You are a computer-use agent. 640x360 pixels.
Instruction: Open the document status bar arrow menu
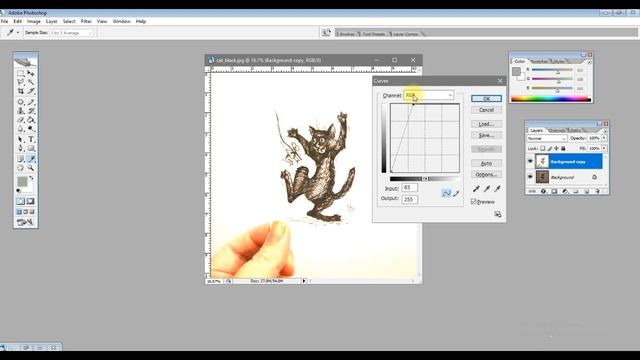pyautogui.click(x=304, y=281)
